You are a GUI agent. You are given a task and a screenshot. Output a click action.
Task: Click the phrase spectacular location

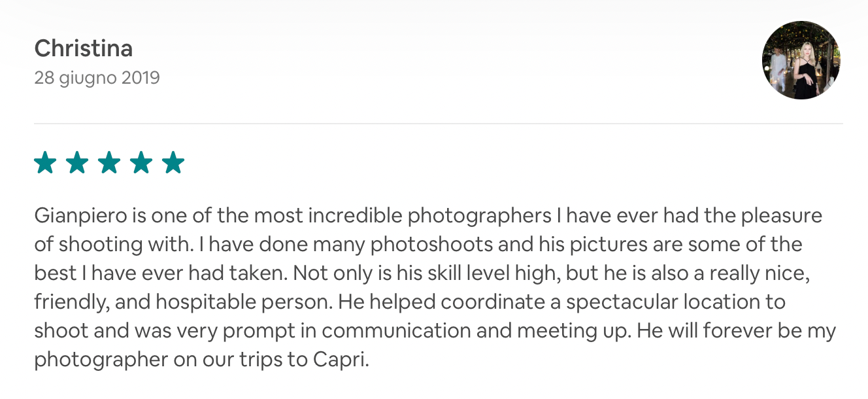click(655, 302)
